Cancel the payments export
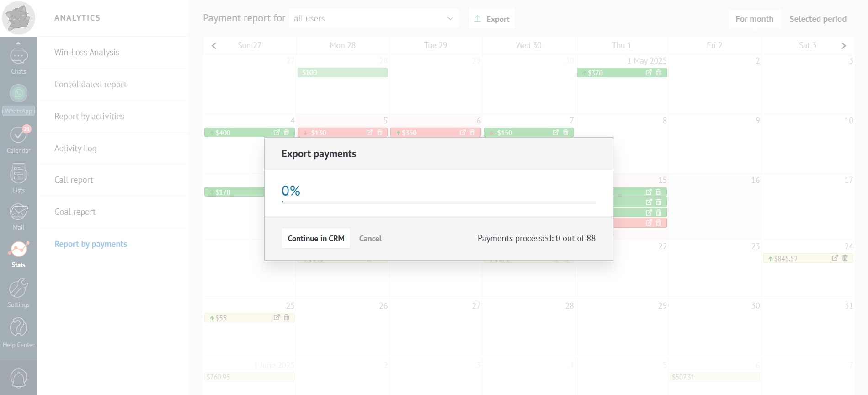The image size is (868, 395). [x=370, y=238]
